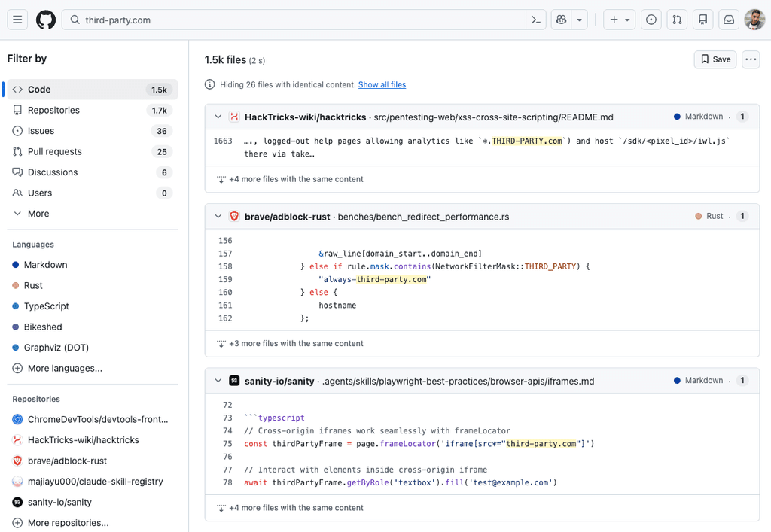Filter by Bikeshed language

(93, 327)
